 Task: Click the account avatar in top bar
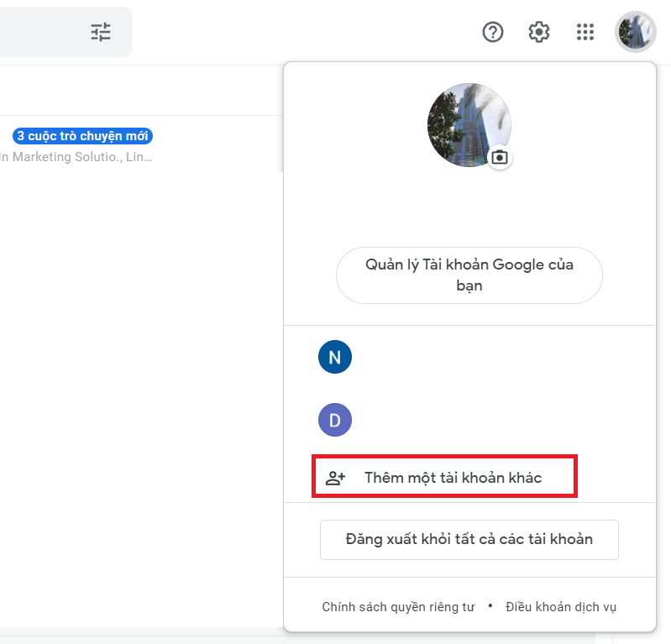coord(636,32)
